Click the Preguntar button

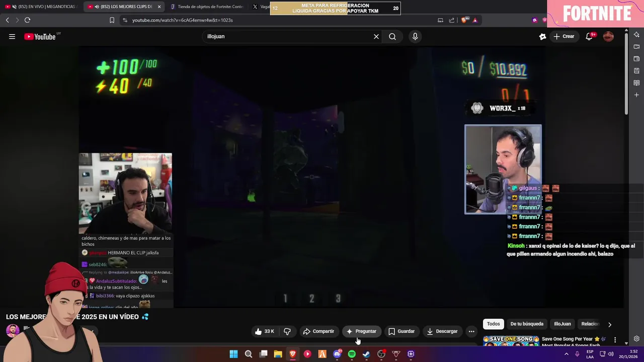coord(362,331)
